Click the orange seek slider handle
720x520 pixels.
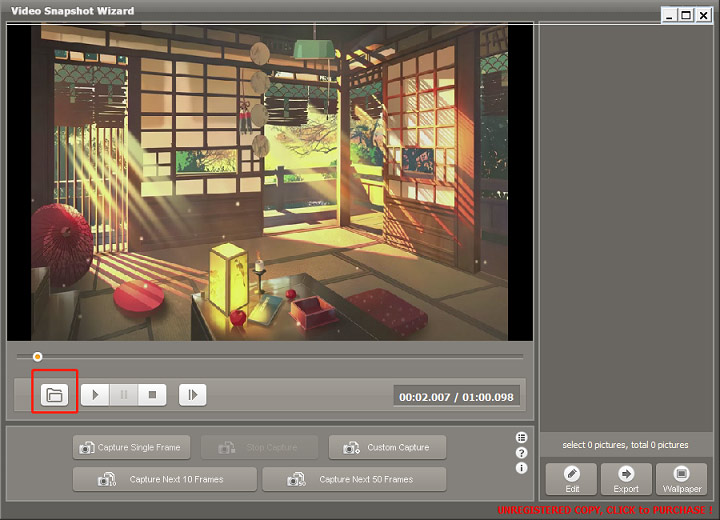click(38, 356)
